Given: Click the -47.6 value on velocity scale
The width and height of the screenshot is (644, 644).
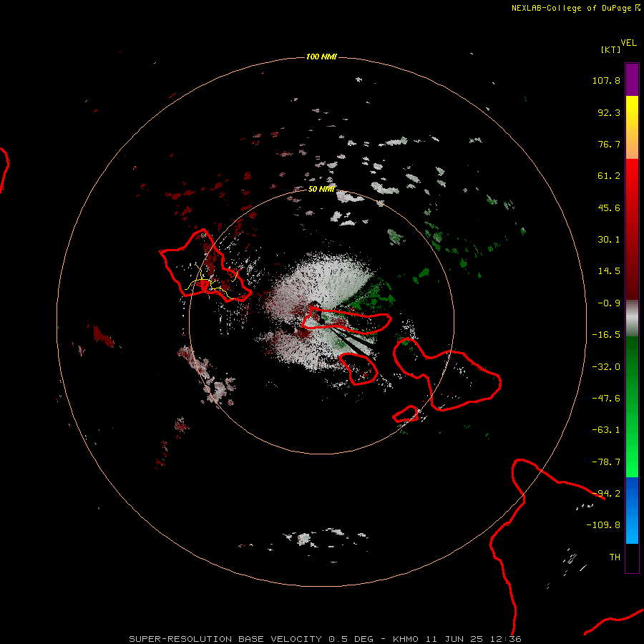Looking at the screenshot, I should coord(606,399).
